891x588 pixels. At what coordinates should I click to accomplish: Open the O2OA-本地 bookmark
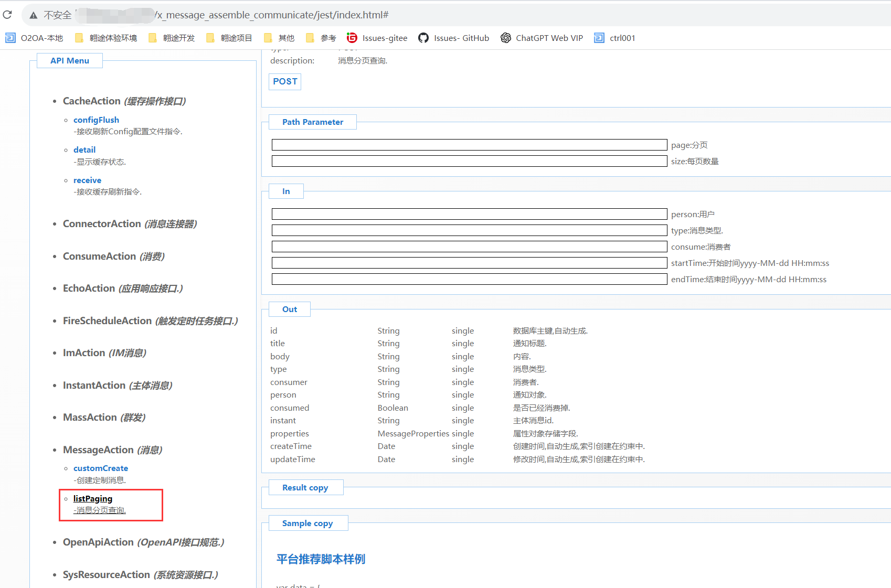click(x=35, y=38)
